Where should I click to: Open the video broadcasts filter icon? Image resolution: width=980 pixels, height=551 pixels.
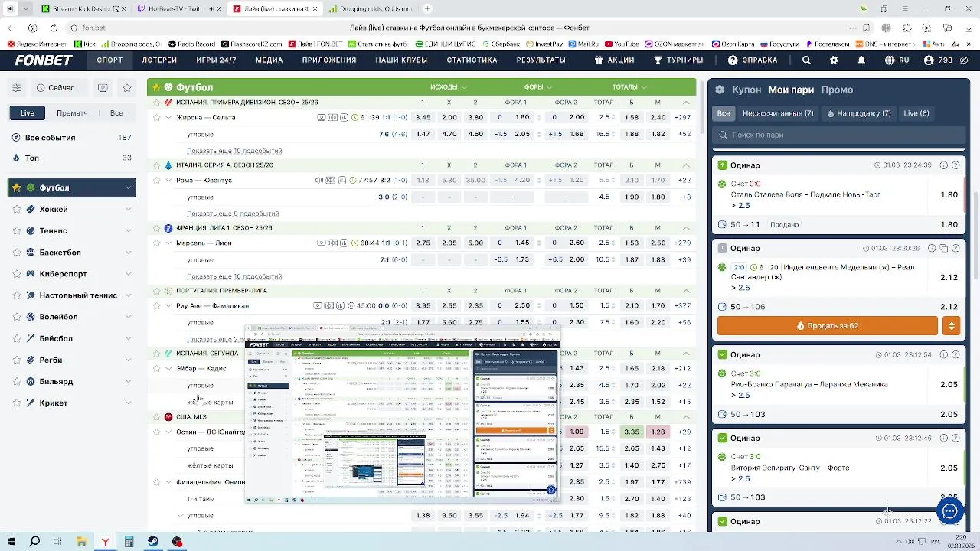[103, 88]
